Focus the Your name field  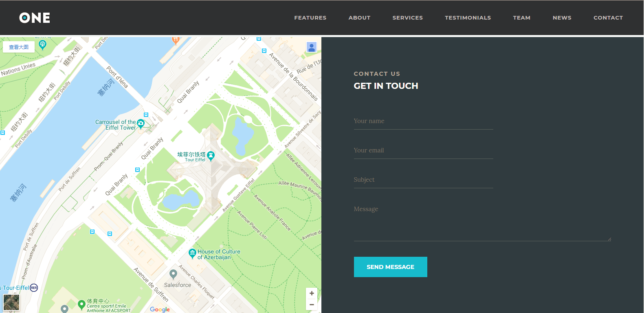(x=423, y=121)
